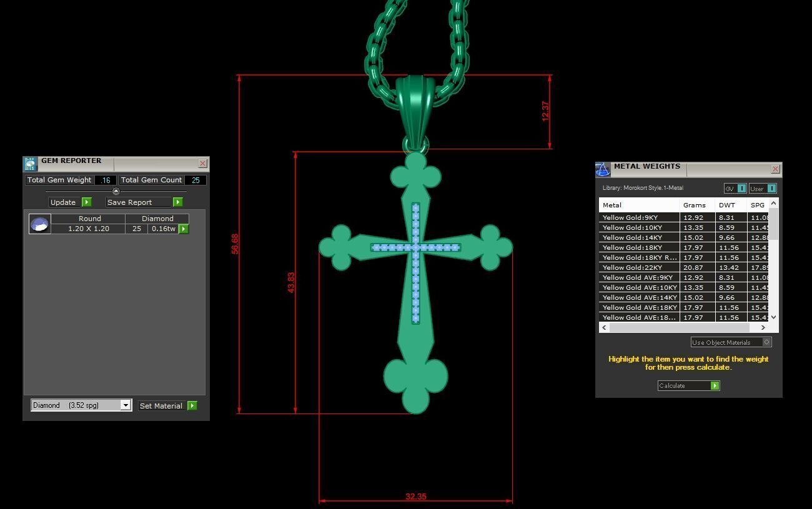Viewport: 812px width, 509px height.
Task: Click the 12.37 bail dimension label
Action: [x=545, y=111]
